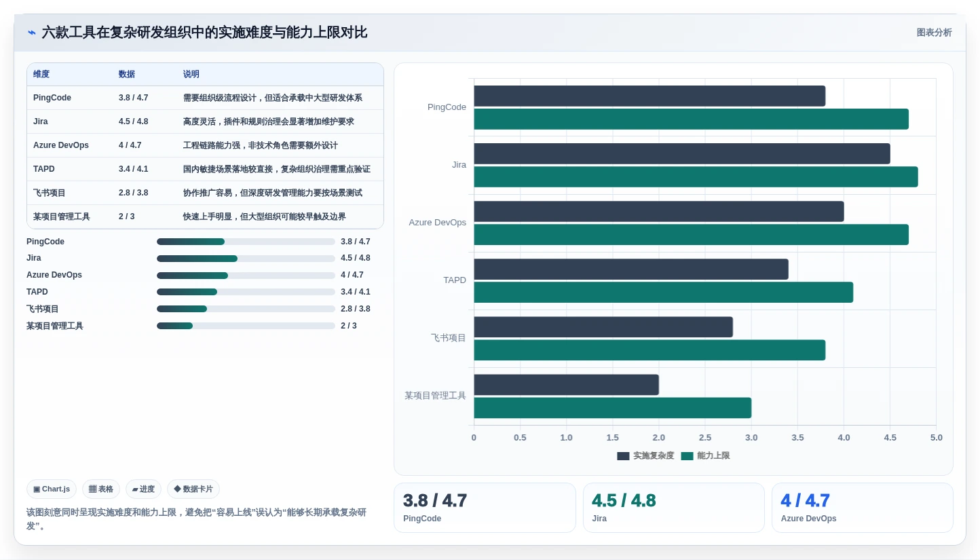Click 飞书项目 green bar in chart

649,350
